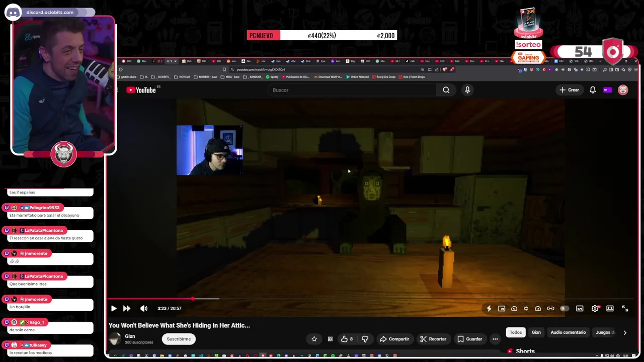Open the Rust | Twitch Drops bookmark
The image size is (644, 362).
(412, 77)
